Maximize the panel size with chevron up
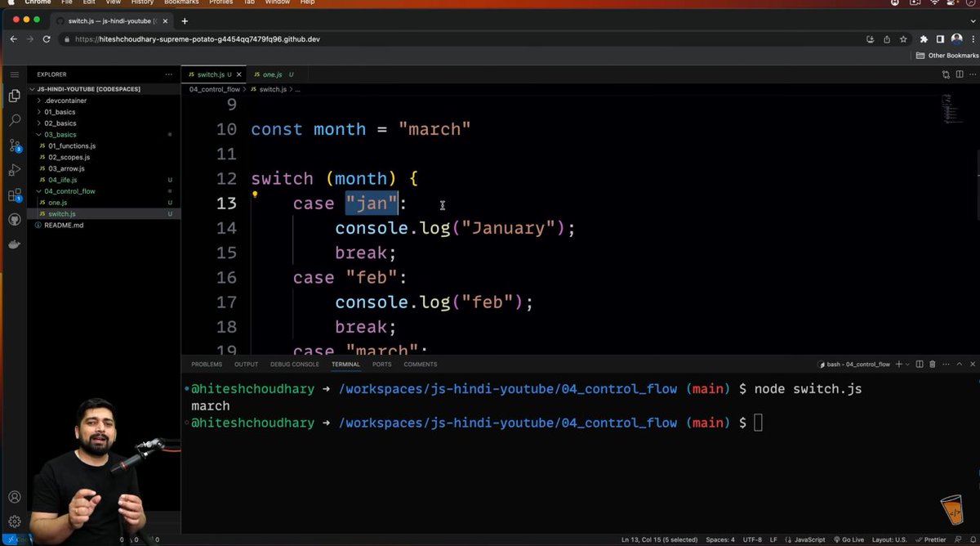The image size is (980, 546). pos(958,364)
